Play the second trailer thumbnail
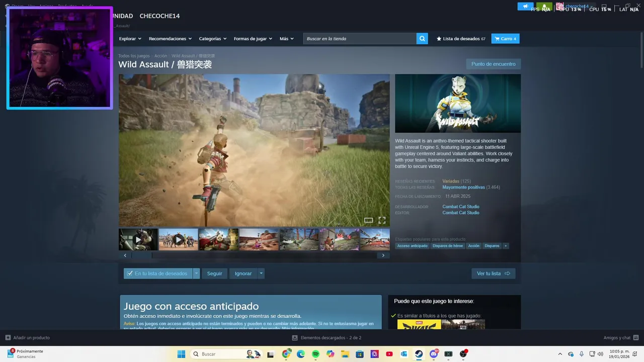This screenshot has height=362, width=644. coord(179,239)
